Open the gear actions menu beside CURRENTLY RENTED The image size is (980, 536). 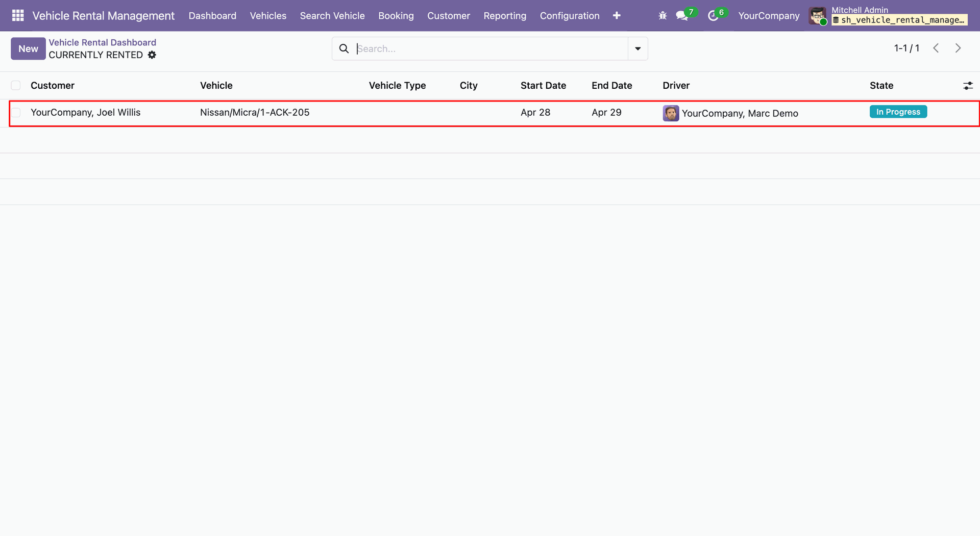click(x=152, y=55)
